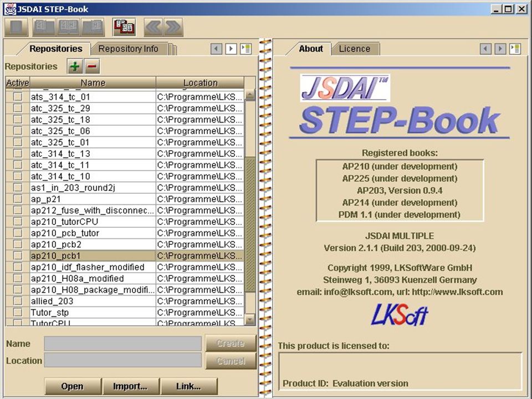
Task: Select the atc_314_tc_11 row
Action: (125, 165)
